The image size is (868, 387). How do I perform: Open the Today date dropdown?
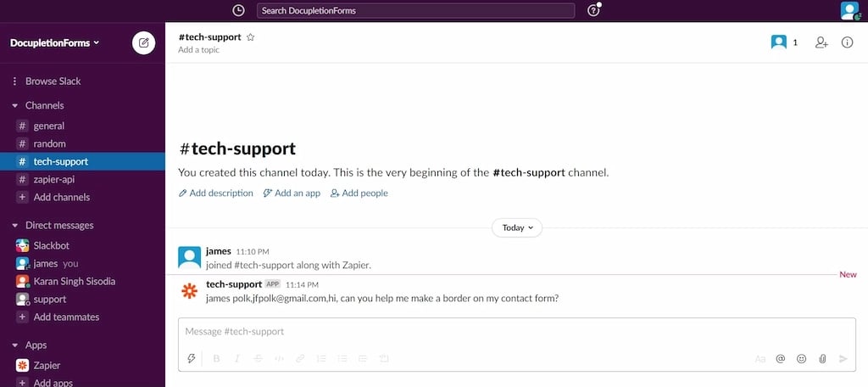[x=517, y=227]
